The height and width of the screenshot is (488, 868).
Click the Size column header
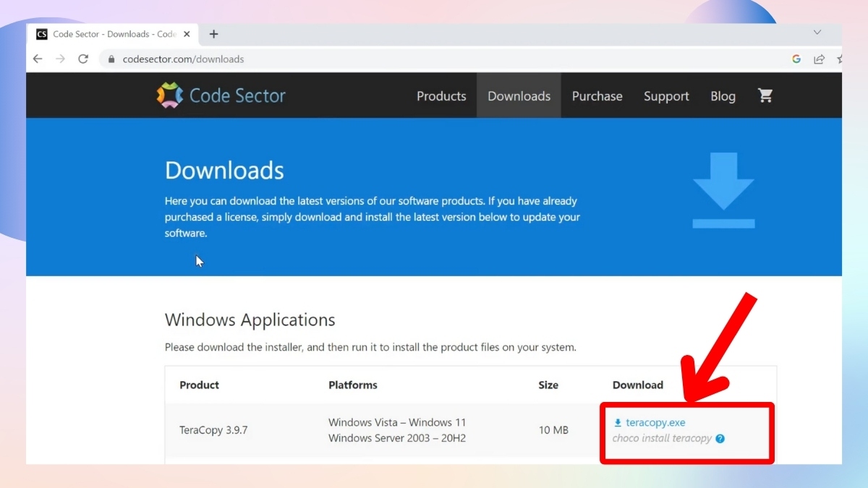click(548, 385)
